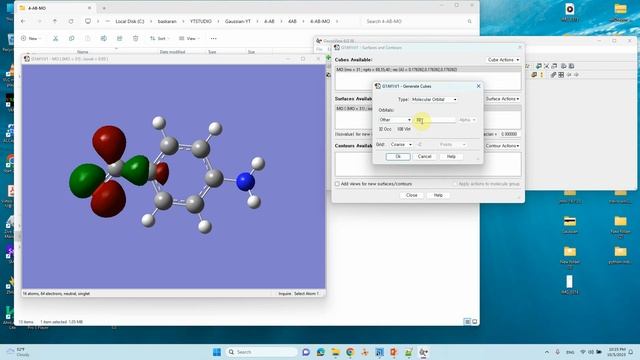Select the MO cube entry in Cubes Available
Screen dimensions: 640x360
(x=428, y=69)
